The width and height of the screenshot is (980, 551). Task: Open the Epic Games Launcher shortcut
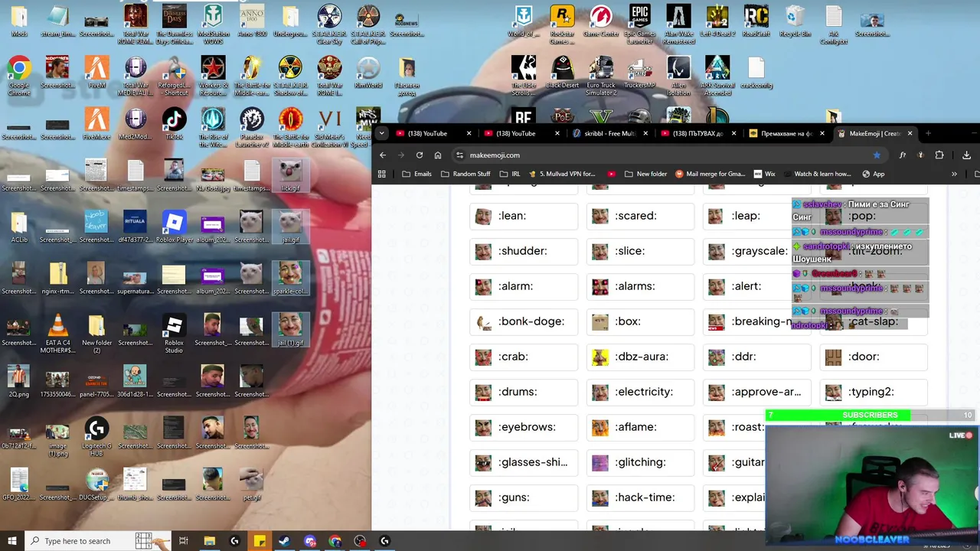click(x=640, y=24)
